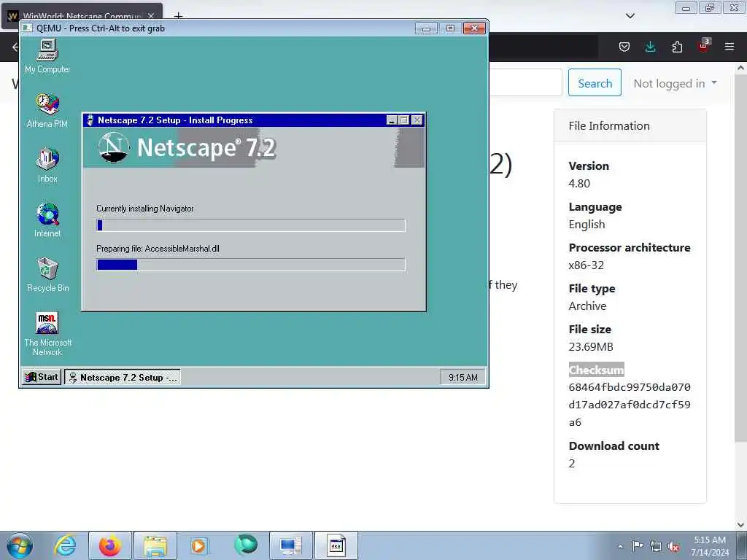Image resolution: width=747 pixels, height=560 pixels.
Task: Open a new Firefox tab
Action: point(178,16)
